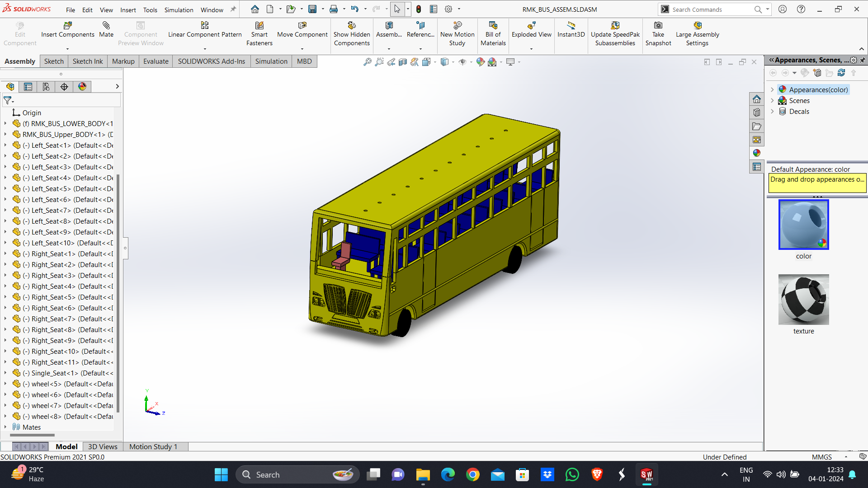Click the Insert Components icon

click(x=67, y=26)
